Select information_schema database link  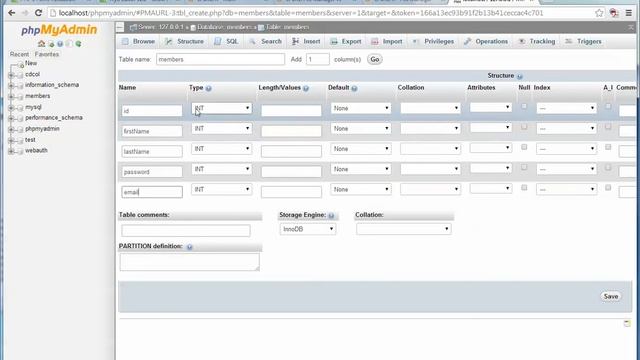click(x=52, y=85)
